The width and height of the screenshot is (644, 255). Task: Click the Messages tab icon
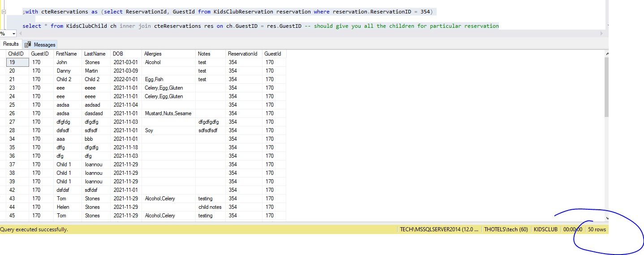point(28,44)
